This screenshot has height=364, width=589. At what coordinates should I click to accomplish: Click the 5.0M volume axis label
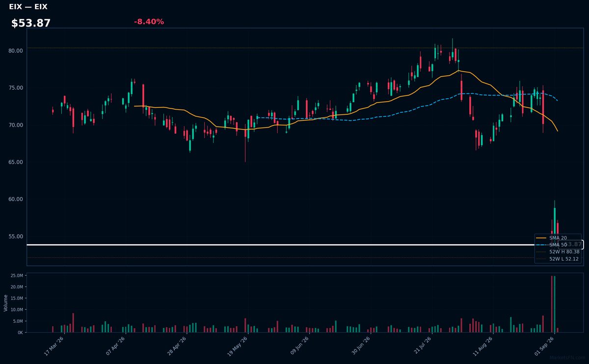(18, 321)
